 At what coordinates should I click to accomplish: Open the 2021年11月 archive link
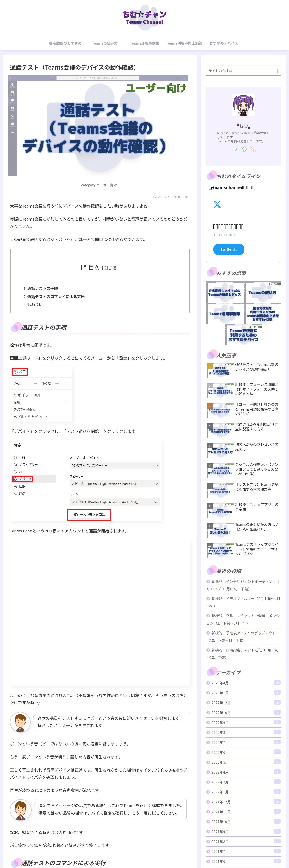[x=244, y=812]
